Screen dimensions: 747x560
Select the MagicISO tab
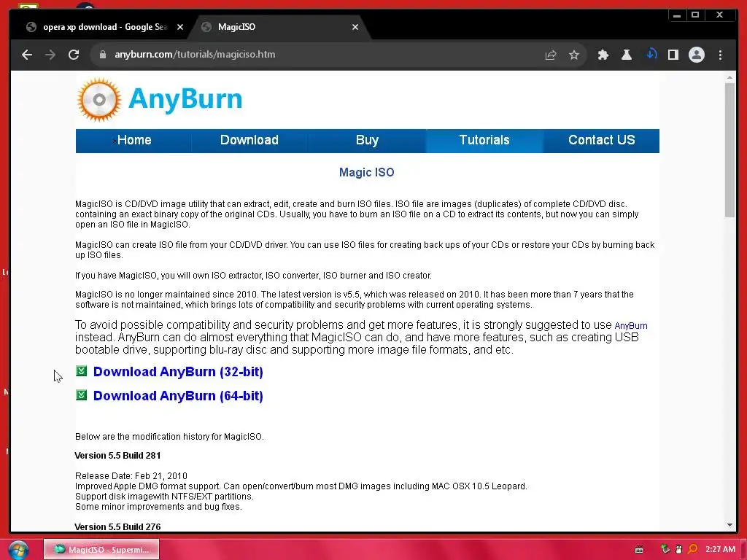tap(279, 27)
